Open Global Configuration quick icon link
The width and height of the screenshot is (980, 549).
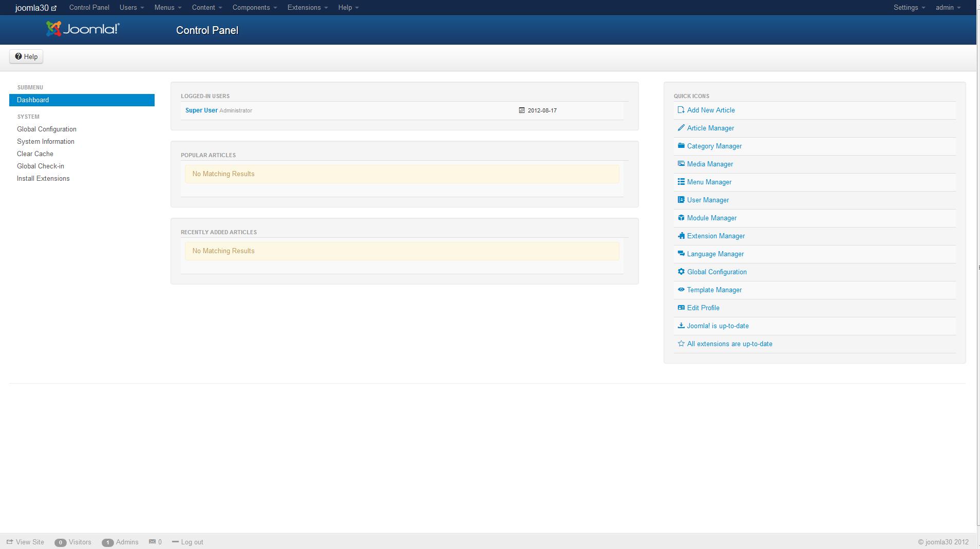tap(717, 272)
